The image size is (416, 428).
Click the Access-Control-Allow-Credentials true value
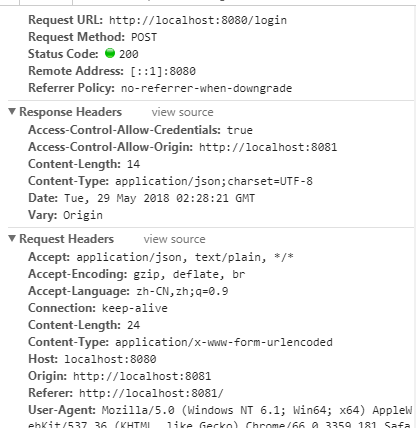[x=240, y=130]
